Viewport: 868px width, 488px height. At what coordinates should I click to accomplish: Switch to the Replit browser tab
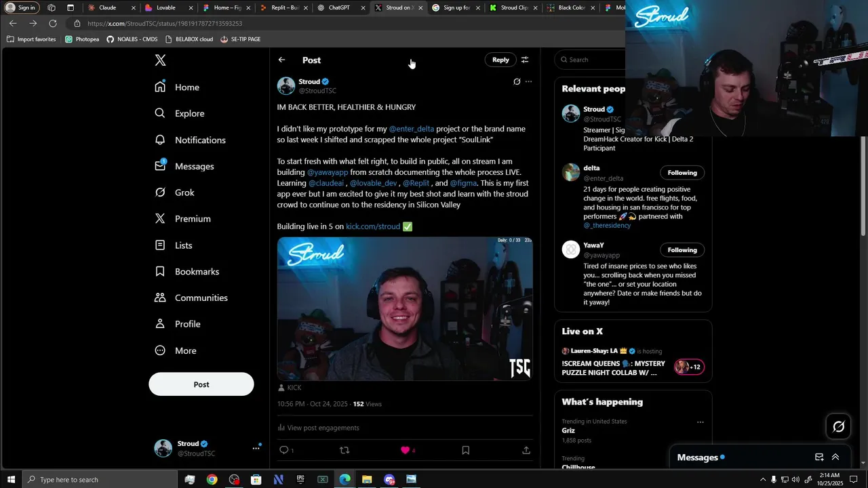(x=283, y=7)
